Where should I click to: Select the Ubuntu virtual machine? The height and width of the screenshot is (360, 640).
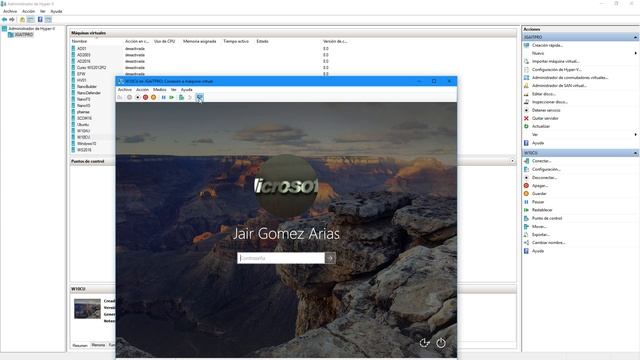(x=83, y=124)
